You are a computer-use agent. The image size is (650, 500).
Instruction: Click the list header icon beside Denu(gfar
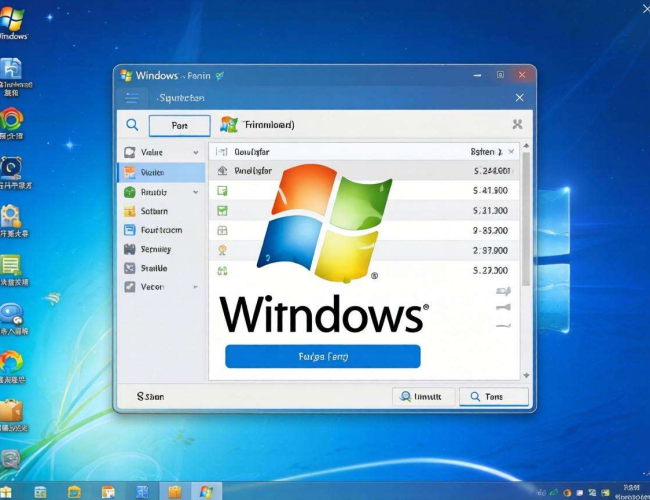click(x=222, y=152)
